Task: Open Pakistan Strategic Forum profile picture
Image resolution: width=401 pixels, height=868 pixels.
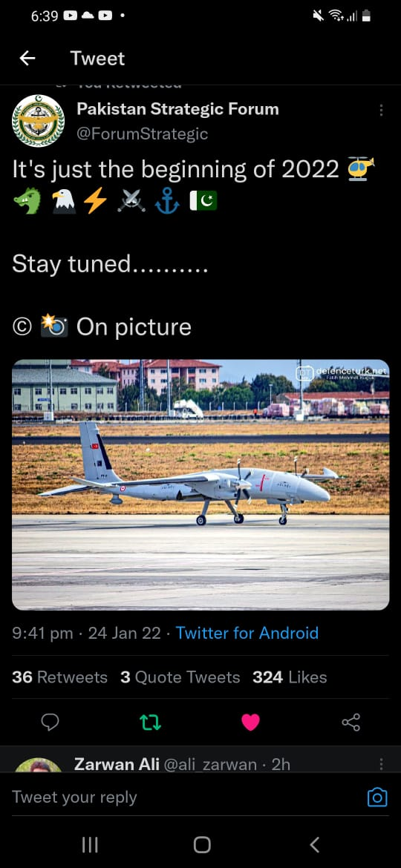Action: pos(38,121)
